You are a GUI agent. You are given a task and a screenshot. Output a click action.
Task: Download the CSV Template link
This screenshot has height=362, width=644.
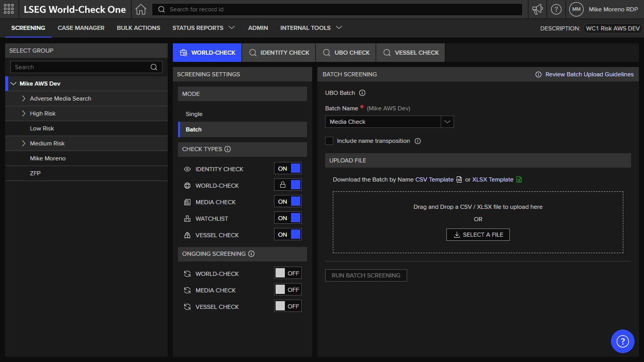tap(434, 179)
